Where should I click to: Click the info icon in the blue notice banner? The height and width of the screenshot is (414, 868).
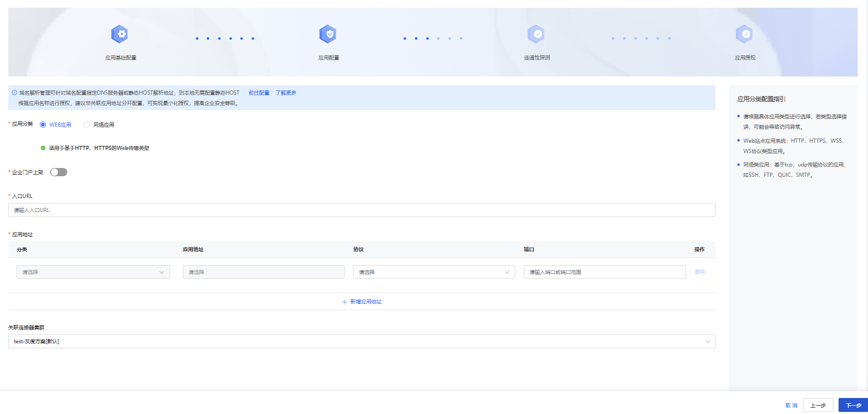(x=14, y=93)
